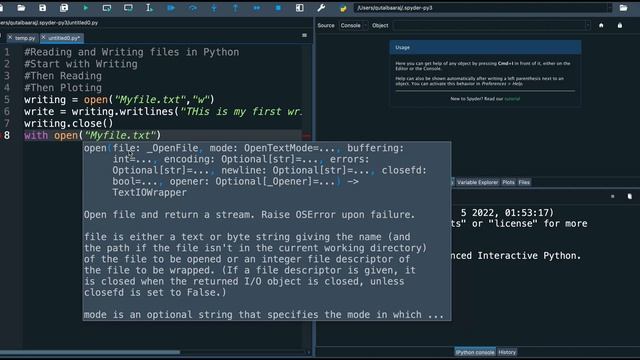The height and width of the screenshot is (360, 640).
Task: Open PYTHONPATH manager python icon
Action: coord(343,8)
